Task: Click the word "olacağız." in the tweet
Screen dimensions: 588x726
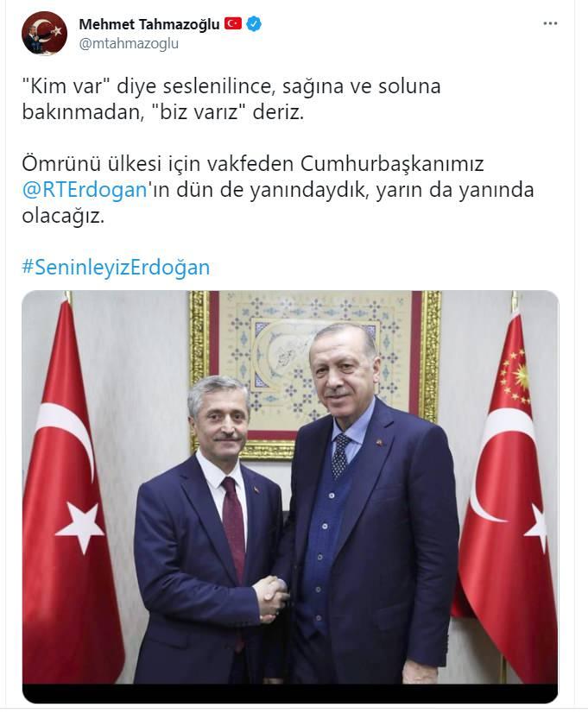Action: pos(63,216)
